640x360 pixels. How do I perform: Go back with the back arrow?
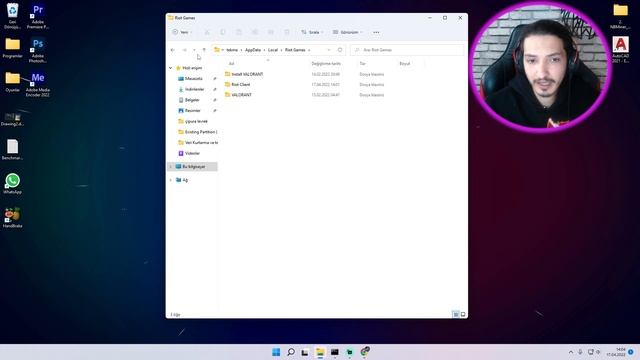[x=173, y=50]
